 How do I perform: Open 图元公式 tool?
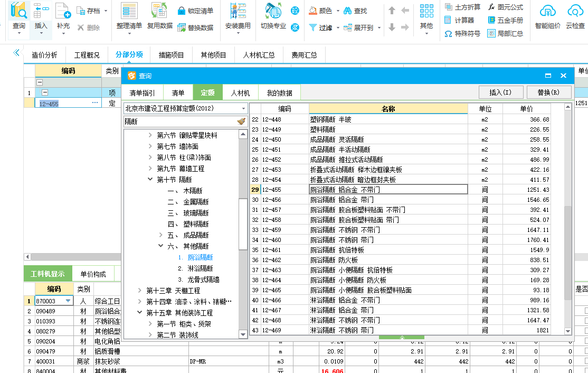click(x=505, y=7)
